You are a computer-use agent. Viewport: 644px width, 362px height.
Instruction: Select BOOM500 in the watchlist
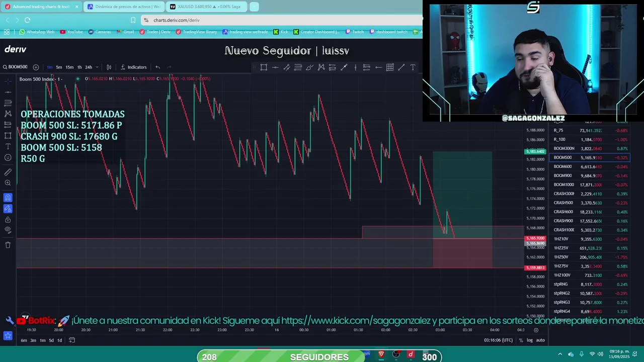[591, 157]
